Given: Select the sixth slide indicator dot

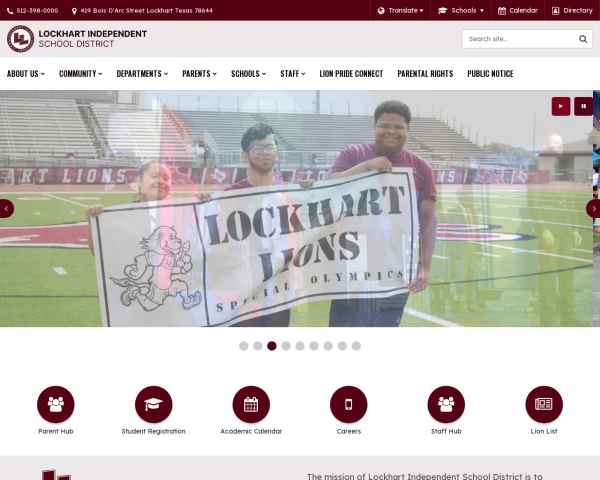Looking at the screenshot, I should tap(314, 346).
